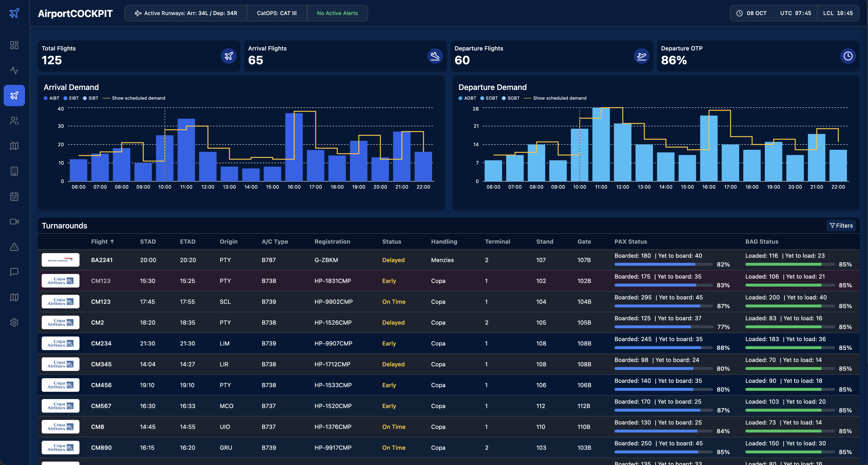The width and height of the screenshot is (868, 465).
Task: Click the video camera sidebar icon
Action: (x=14, y=222)
